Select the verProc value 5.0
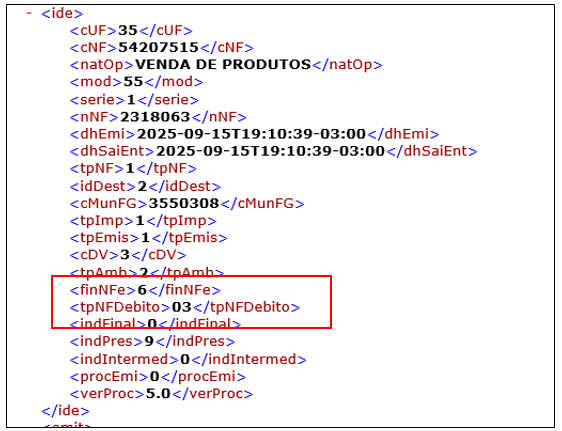 [x=158, y=394]
